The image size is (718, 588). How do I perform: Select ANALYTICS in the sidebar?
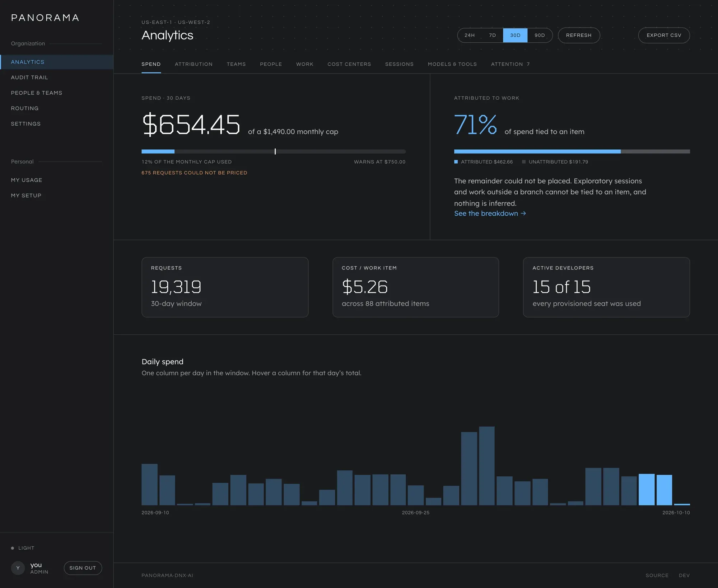click(x=57, y=62)
